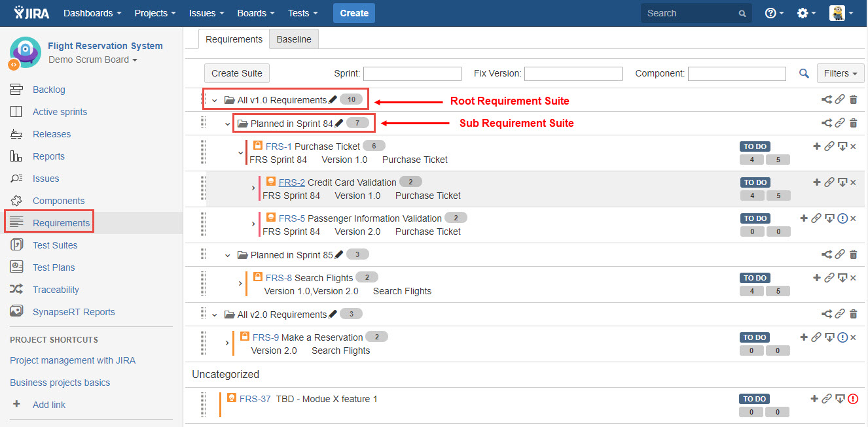This screenshot has width=868, height=427.
Task: Expand the FRS-2 Credit Card Validation requirement
Action: (253, 188)
